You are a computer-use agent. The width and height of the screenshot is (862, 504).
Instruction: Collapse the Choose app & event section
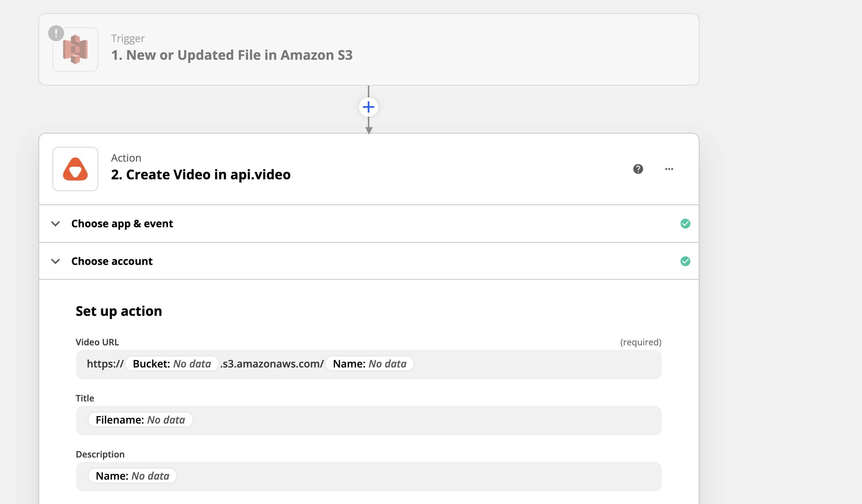(x=56, y=224)
